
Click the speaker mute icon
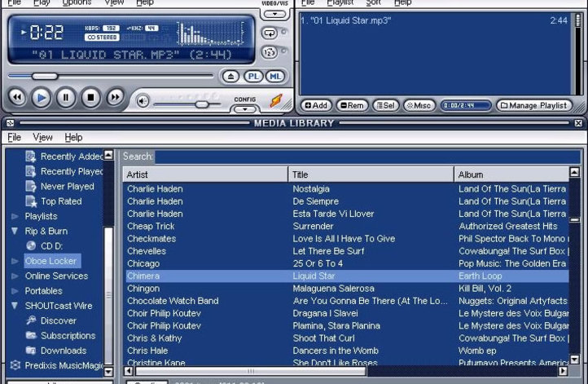pos(143,101)
